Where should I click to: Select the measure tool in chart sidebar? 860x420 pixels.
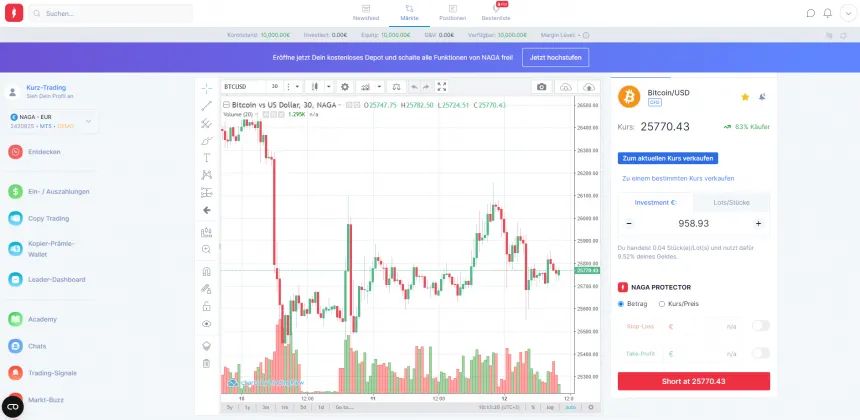pos(207,232)
